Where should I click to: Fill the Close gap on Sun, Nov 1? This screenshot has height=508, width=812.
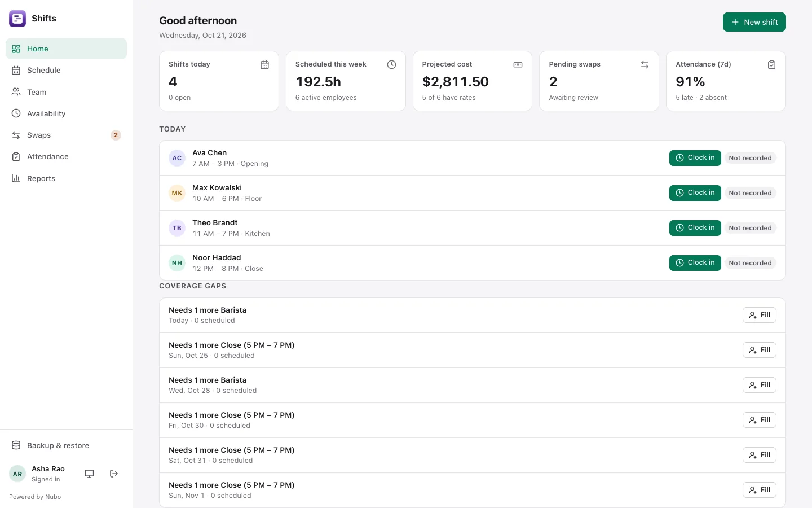click(x=759, y=490)
